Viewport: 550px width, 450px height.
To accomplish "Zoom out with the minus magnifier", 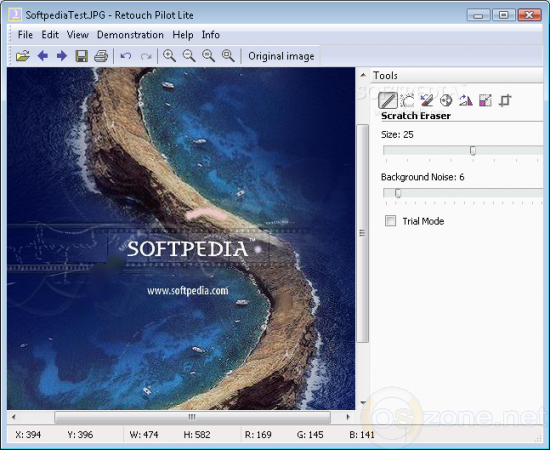I will [x=189, y=56].
